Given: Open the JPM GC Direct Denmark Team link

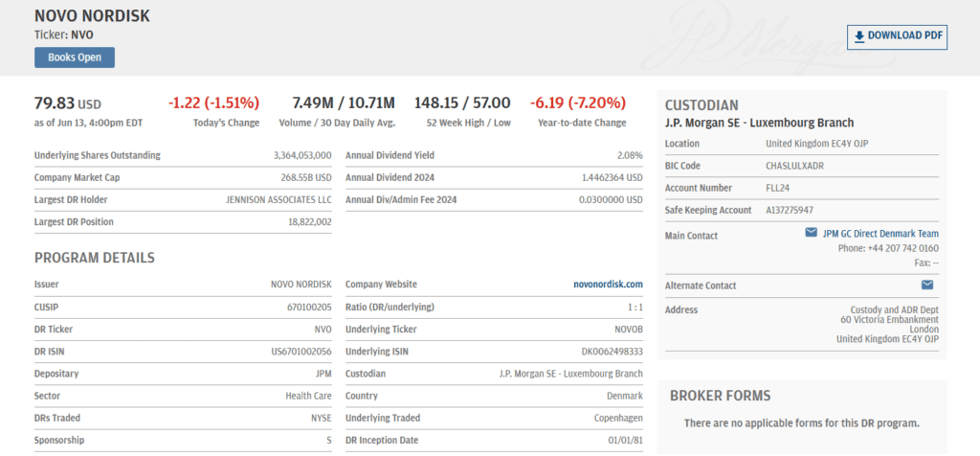Looking at the screenshot, I should (x=880, y=234).
